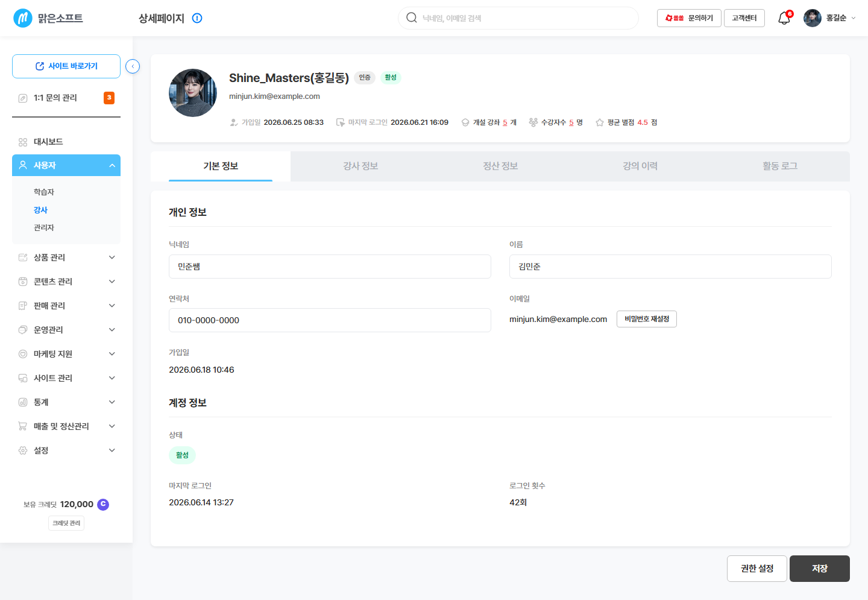Open the 관리자 submenu item
This screenshot has height=600, width=868.
click(44, 227)
